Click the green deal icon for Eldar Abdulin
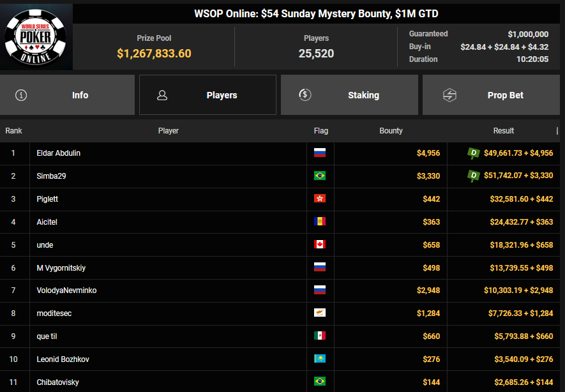This screenshot has width=565, height=392. [473, 153]
